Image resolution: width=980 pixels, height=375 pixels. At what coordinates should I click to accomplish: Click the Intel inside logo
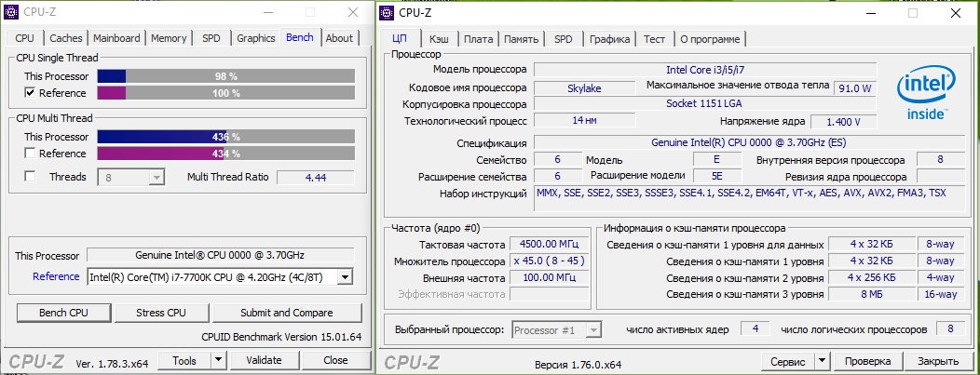pos(926,94)
